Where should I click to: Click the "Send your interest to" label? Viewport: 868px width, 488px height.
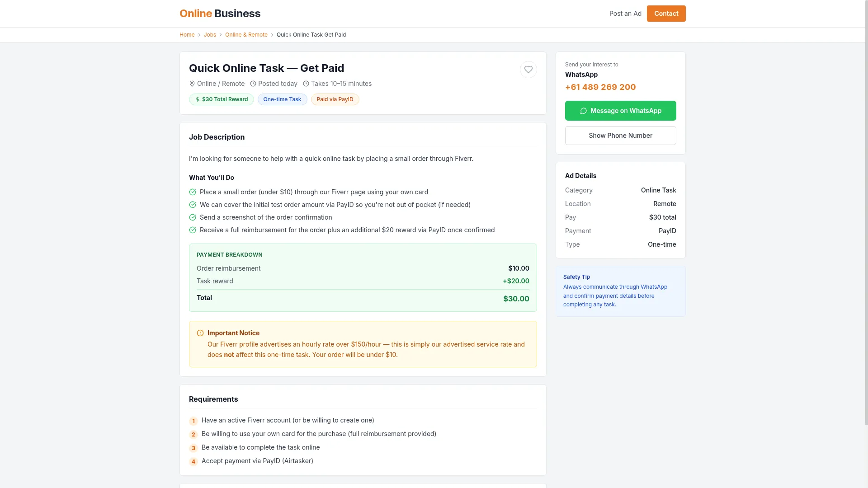[x=591, y=65]
